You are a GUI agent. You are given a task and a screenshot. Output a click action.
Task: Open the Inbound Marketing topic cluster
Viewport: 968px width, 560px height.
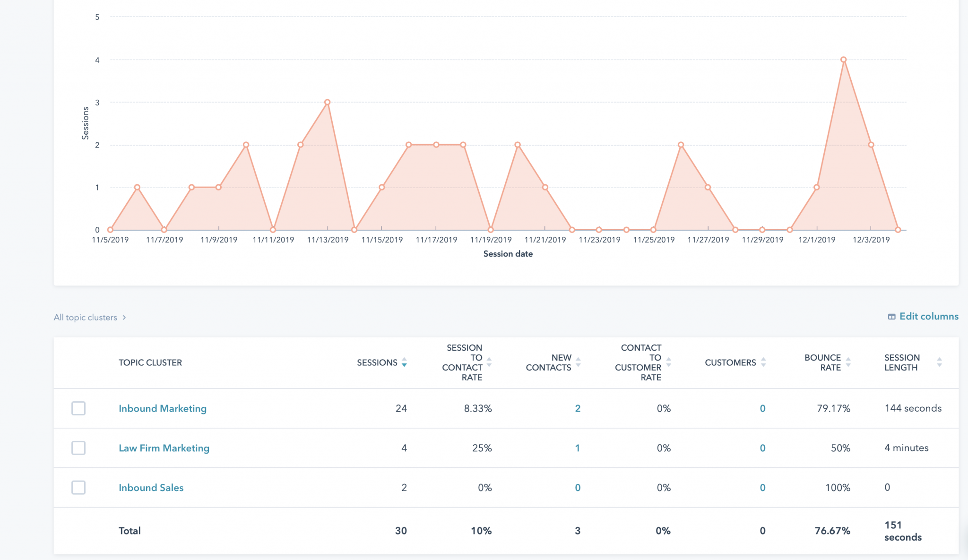(162, 408)
